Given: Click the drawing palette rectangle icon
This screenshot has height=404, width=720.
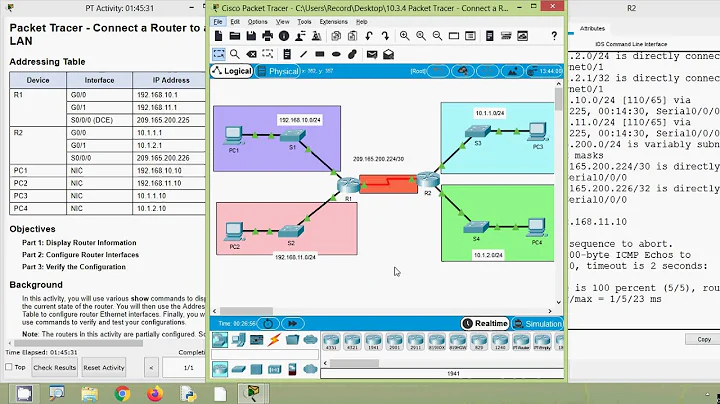Looking at the screenshot, I should (454, 36).
